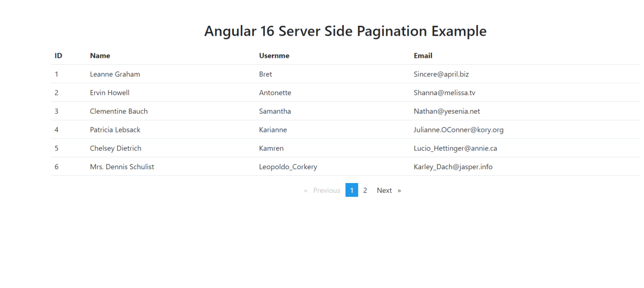Click the Karley_Dach@jasper.info email

(453, 167)
